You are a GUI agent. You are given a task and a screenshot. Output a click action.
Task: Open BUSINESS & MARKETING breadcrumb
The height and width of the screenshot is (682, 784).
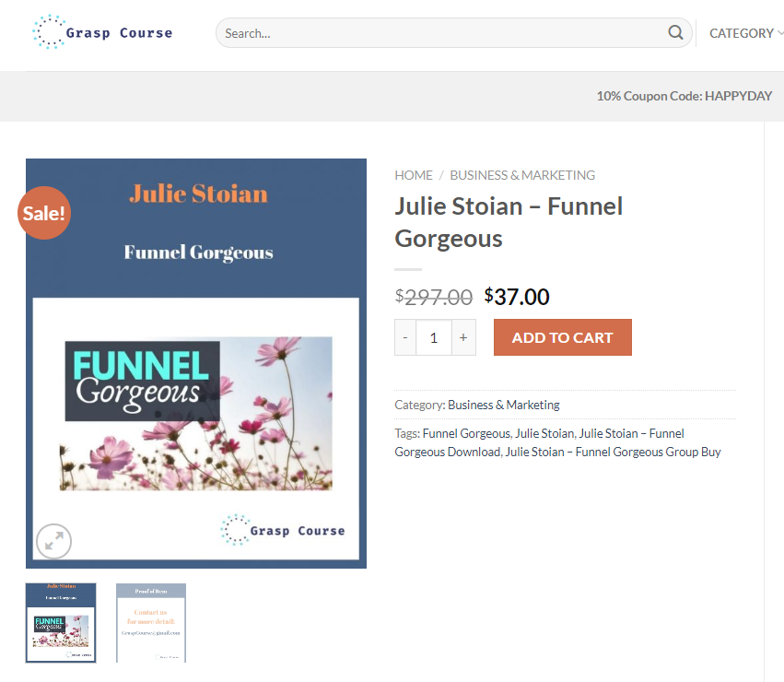522,175
